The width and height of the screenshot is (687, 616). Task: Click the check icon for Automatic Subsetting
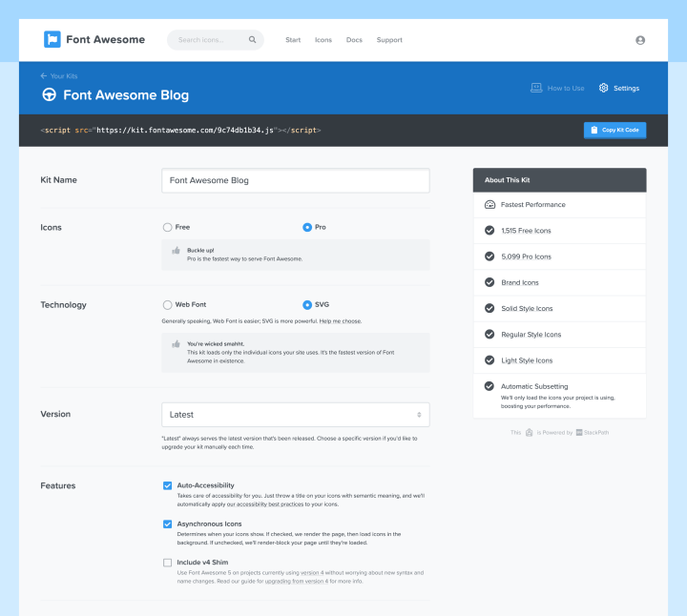coord(489,386)
